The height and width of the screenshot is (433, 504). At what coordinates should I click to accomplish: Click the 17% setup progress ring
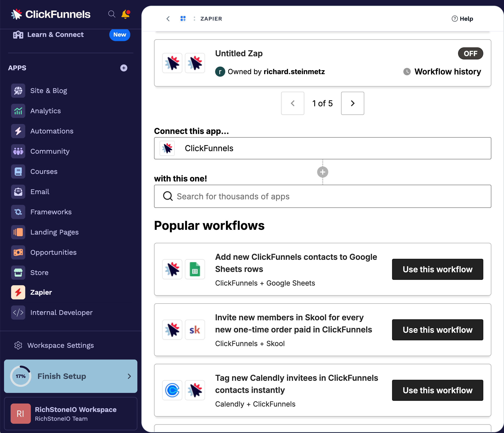(x=21, y=376)
